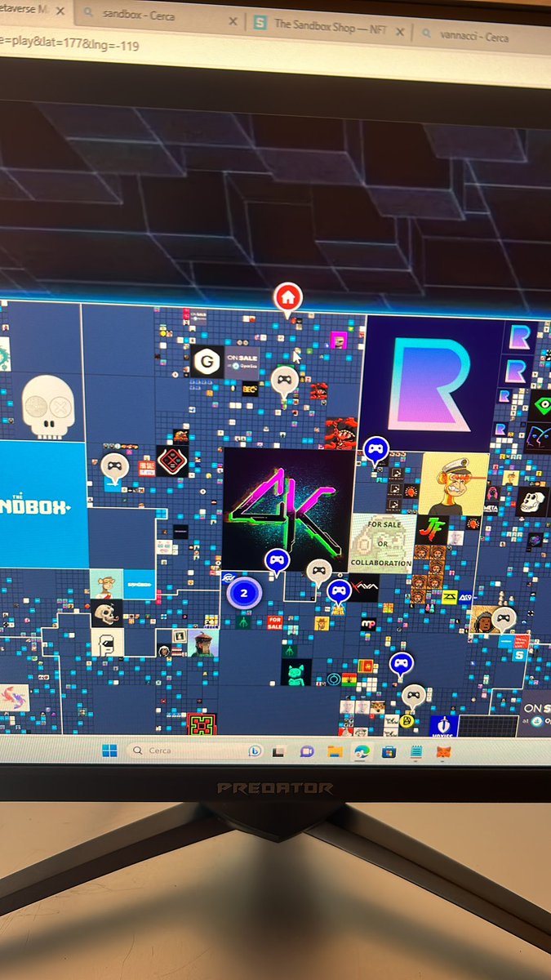Open the red diamond logo land

172,461
